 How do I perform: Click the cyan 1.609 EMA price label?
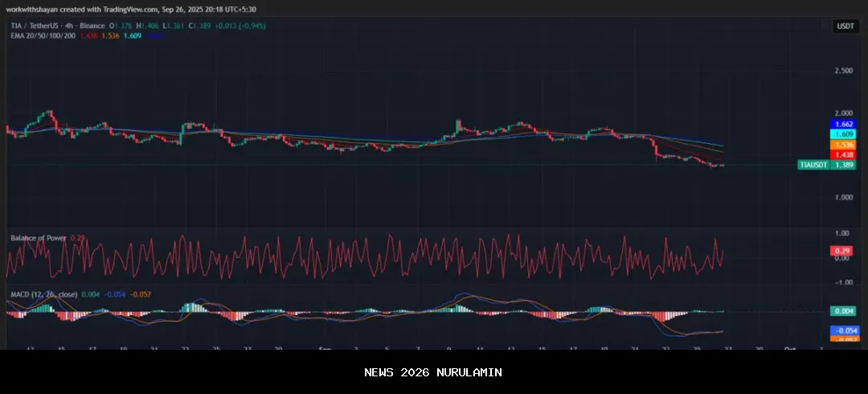844,134
